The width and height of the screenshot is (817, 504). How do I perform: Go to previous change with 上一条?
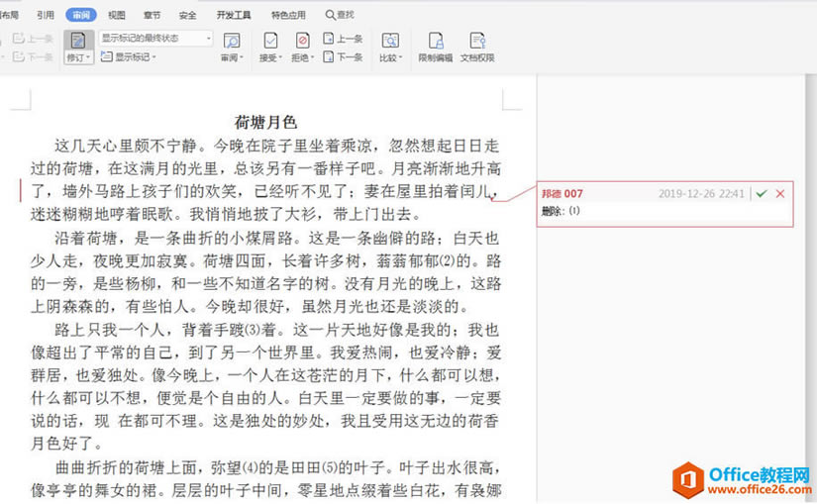(x=343, y=39)
